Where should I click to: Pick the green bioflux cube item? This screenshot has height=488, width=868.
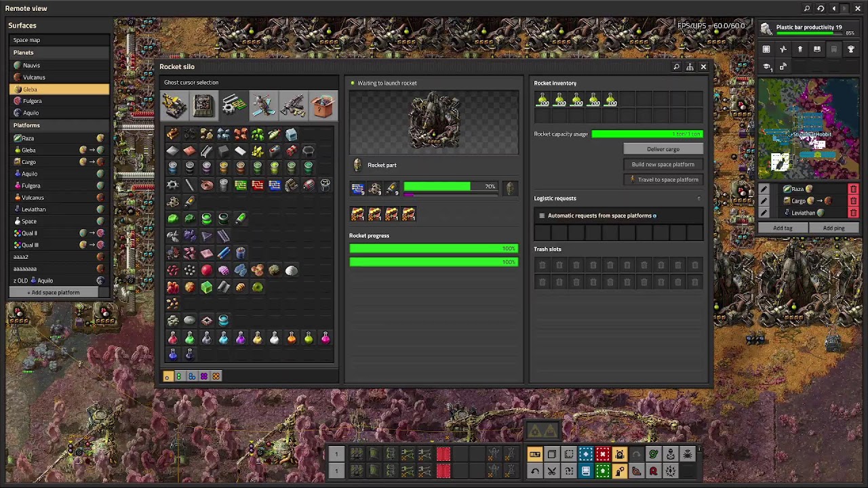[206, 287]
